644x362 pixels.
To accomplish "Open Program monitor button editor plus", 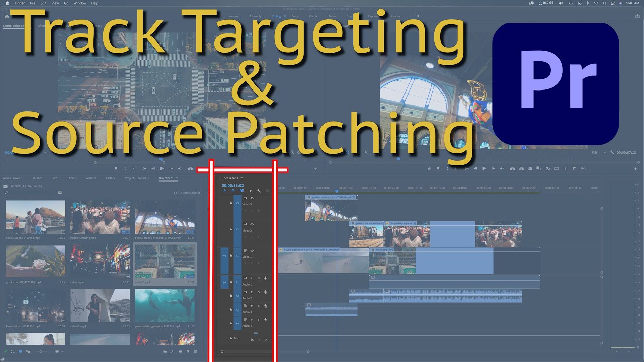I will [x=636, y=169].
